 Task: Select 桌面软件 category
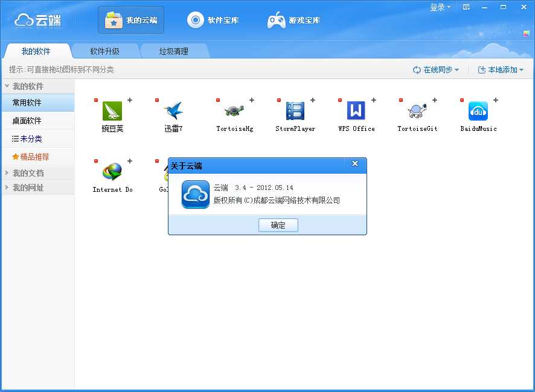37,121
